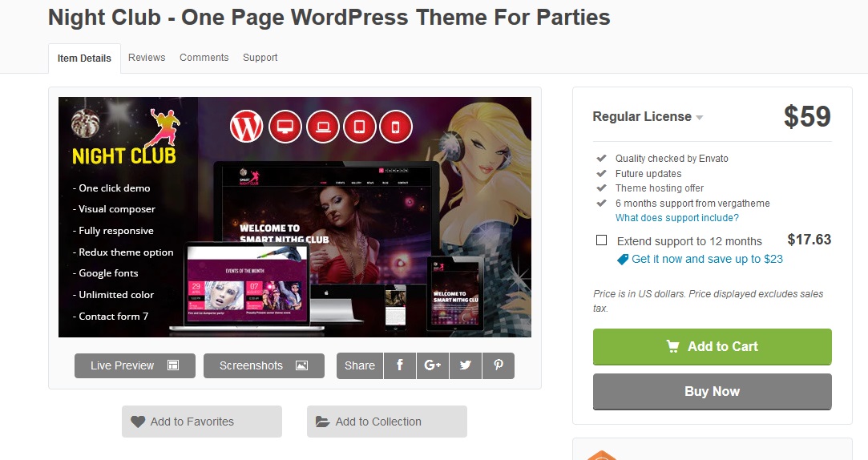Open 'What does support include?' link
This screenshot has width=868, height=460.
677,217
